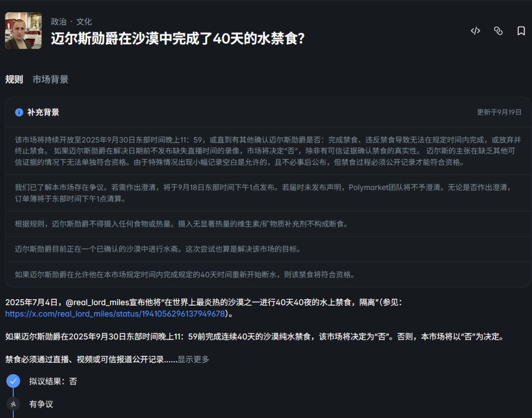The width and height of the screenshot is (532, 418).
Task: Click the sentence starting 2025年7月4日，@real_lord_miles宣布
Action: 203,308
